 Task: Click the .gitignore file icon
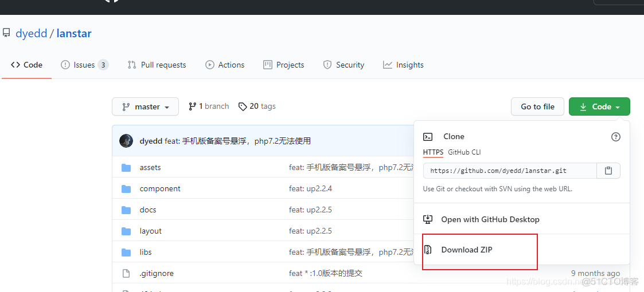pos(126,274)
